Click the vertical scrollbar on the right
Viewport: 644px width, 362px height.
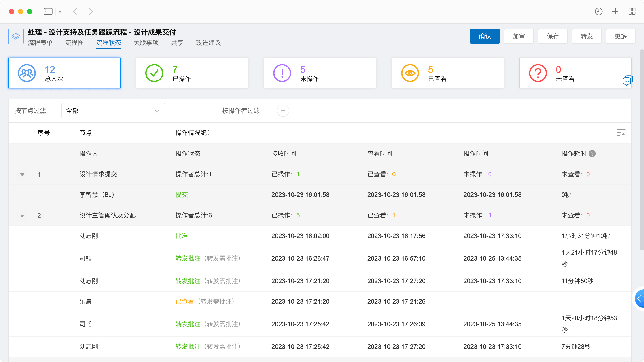tap(641, 150)
